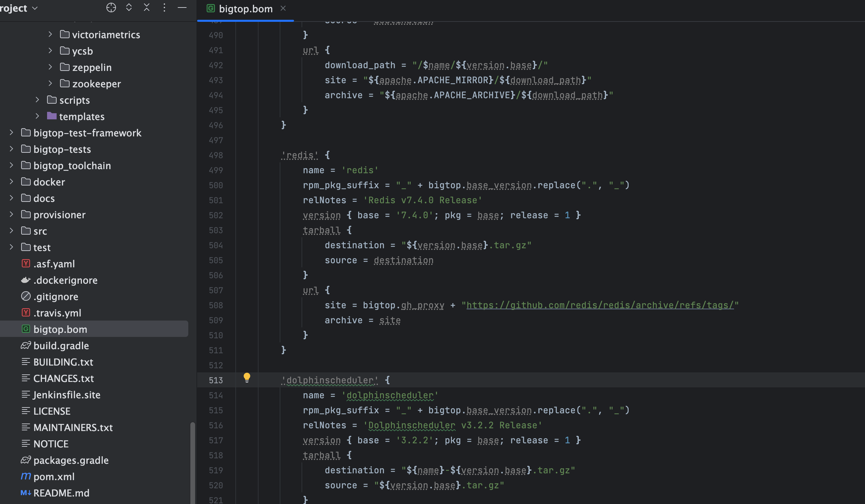Select pom.xml in project tree
The height and width of the screenshot is (504, 865).
click(x=54, y=477)
